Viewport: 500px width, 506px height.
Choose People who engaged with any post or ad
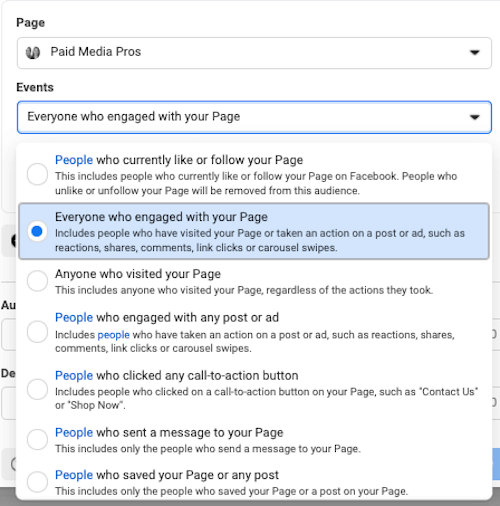pyautogui.click(x=254, y=332)
